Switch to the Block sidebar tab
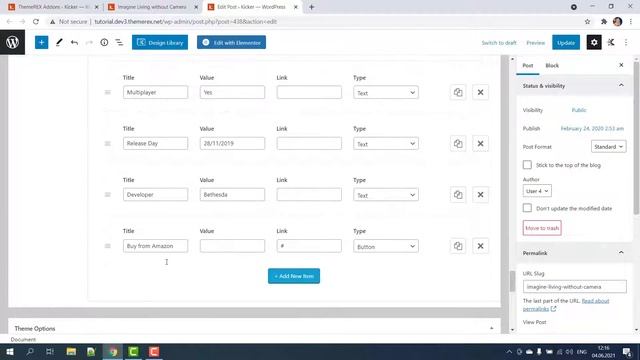Screen dimensions: 640x360 click(x=552, y=65)
